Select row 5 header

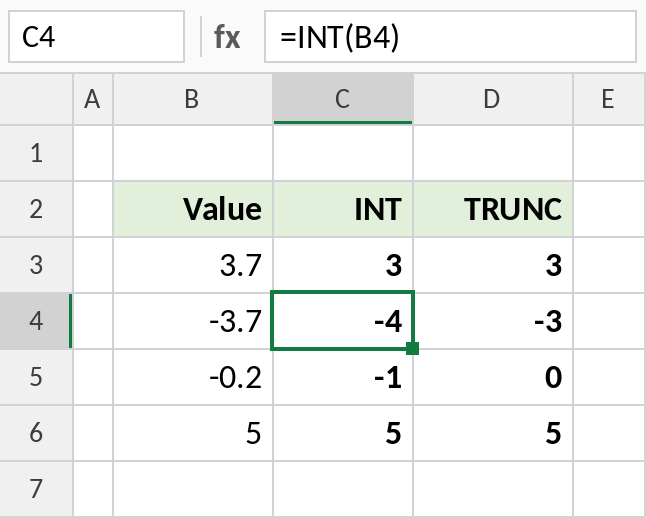(36, 377)
